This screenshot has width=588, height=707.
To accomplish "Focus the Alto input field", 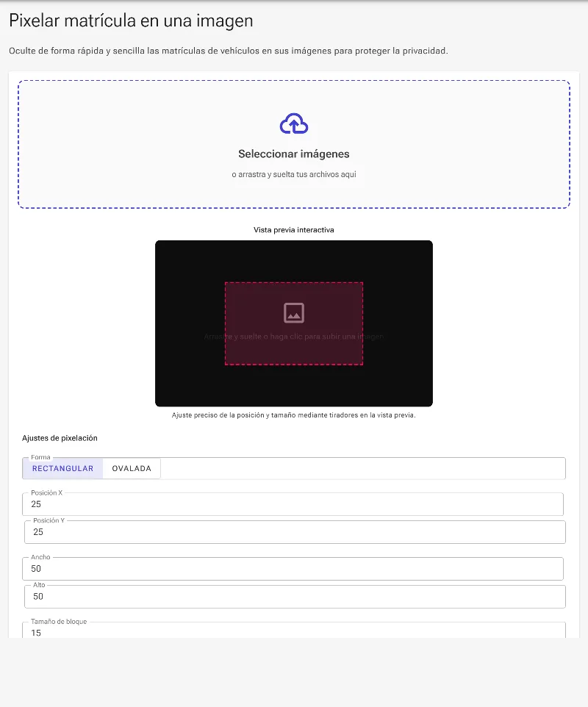I will (295, 597).
